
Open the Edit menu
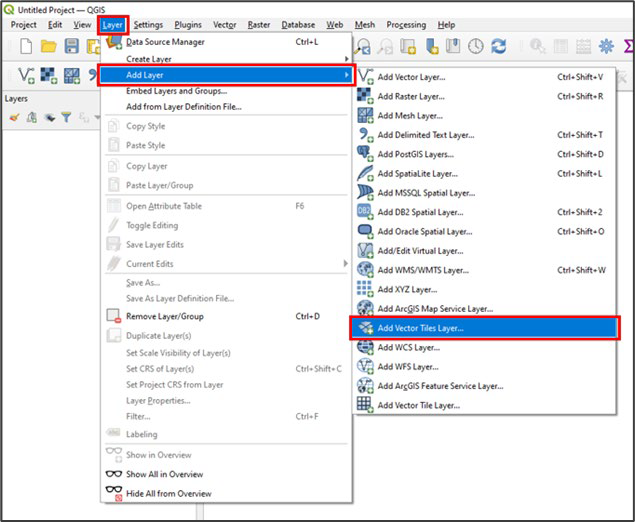pos(55,25)
